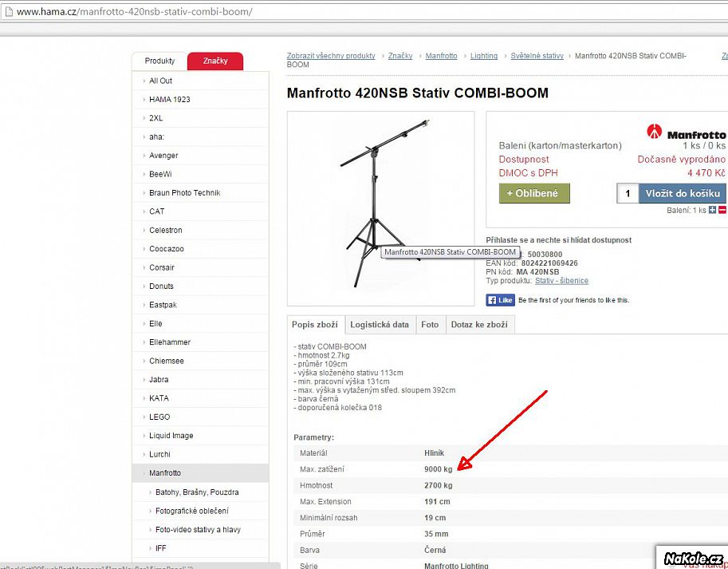The width and height of the screenshot is (728, 569).
Task: Open the LEGO brand
Action: coord(159,417)
